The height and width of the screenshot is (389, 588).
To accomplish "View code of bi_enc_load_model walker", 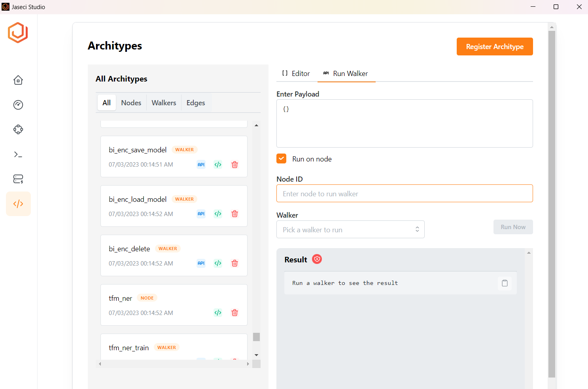I will 218,214.
